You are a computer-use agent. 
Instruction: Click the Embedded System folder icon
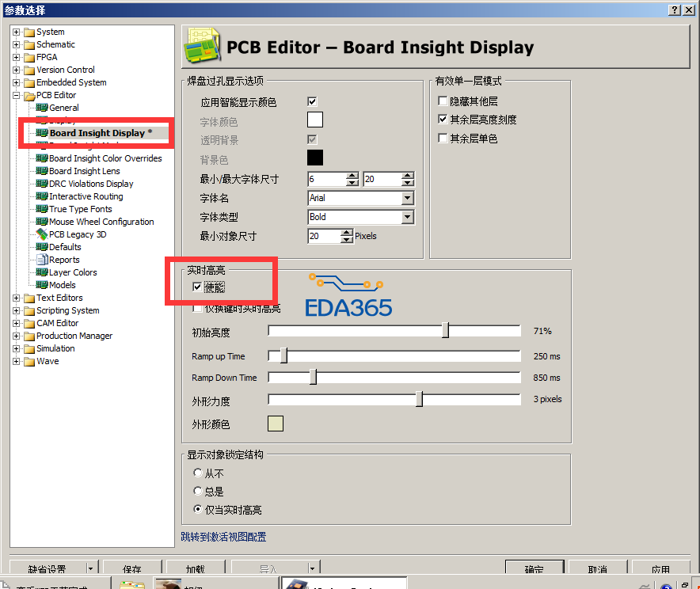coord(29,82)
